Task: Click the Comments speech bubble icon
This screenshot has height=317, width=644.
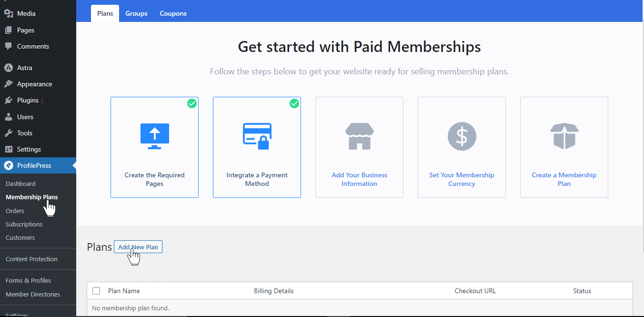Action: point(8,46)
